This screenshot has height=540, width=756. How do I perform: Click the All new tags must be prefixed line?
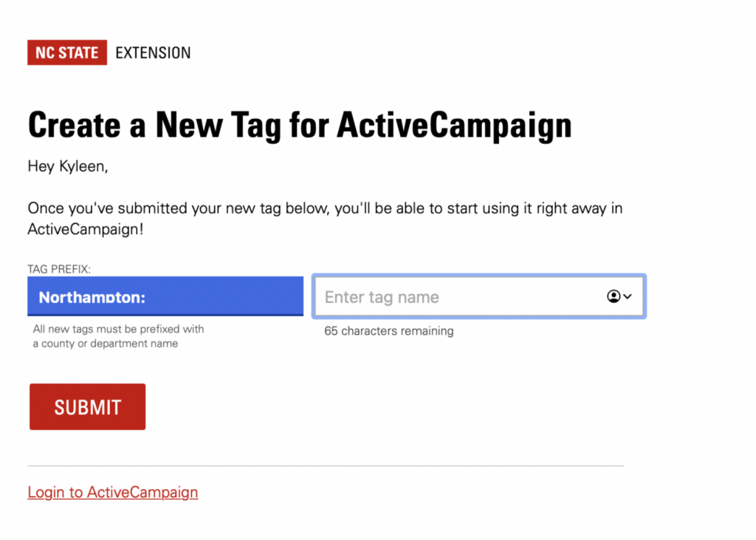click(x=118, y=329)
